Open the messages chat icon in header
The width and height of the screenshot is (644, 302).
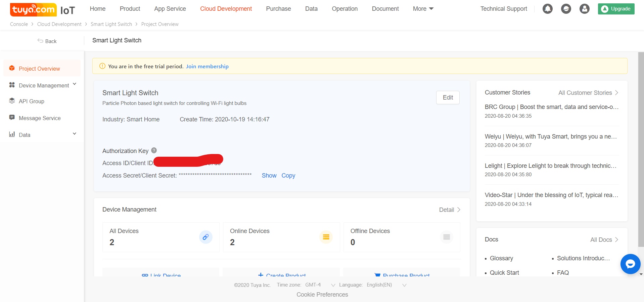click(x=566, y=9)
